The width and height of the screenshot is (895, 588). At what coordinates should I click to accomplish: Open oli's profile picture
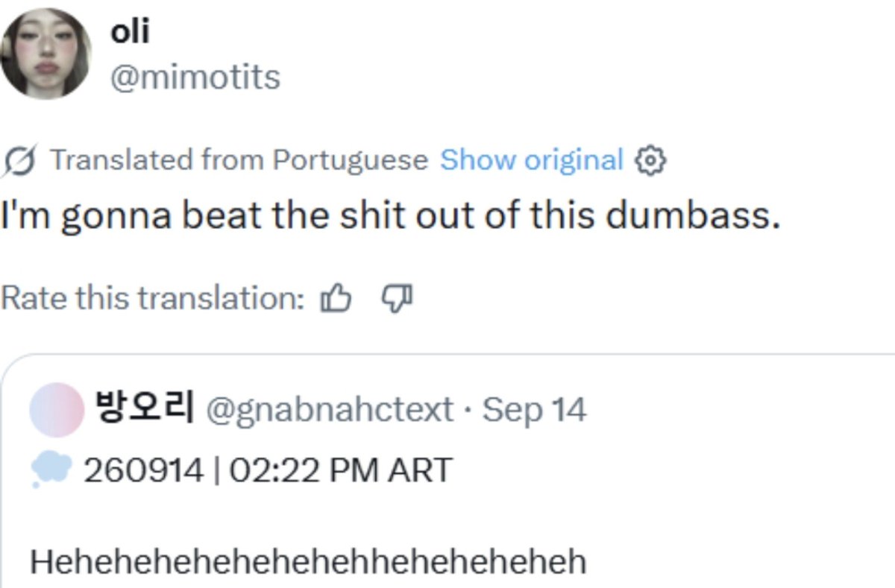45,53
